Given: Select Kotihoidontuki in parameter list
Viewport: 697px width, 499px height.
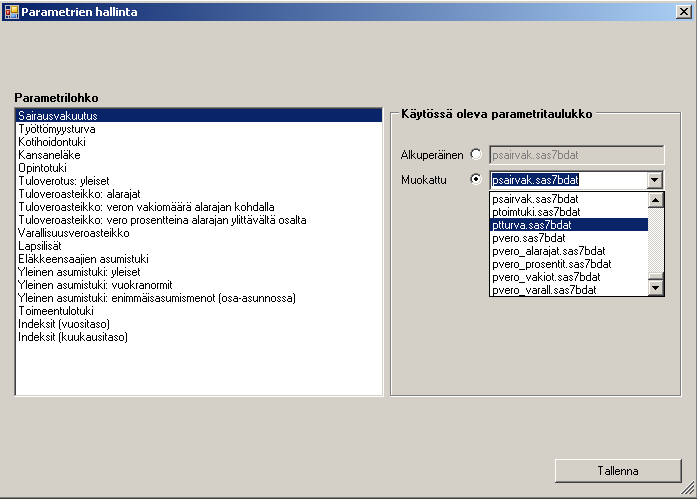Looking at the screenshot, I should coord(199,142).
